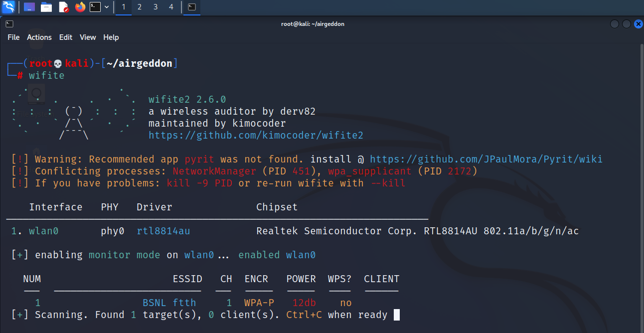Click the 'CLIENT' column header

coord(382,279)
